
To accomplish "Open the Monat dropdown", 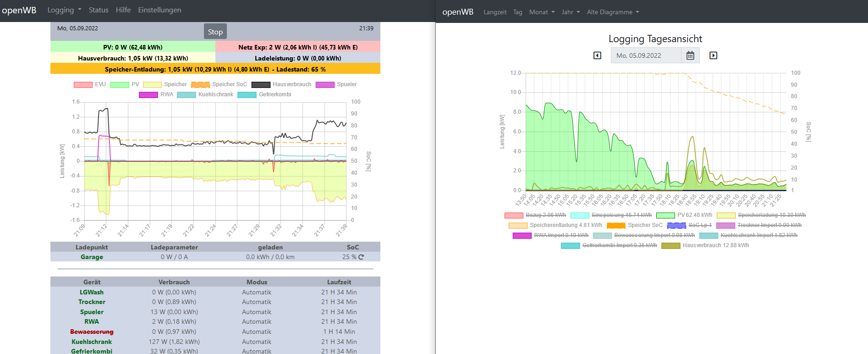I will 542,12.
